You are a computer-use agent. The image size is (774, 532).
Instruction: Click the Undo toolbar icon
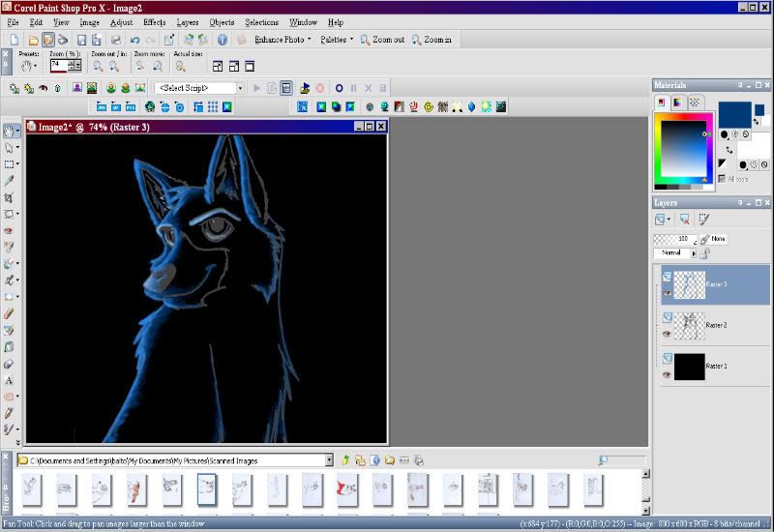(x=134, y=40)
